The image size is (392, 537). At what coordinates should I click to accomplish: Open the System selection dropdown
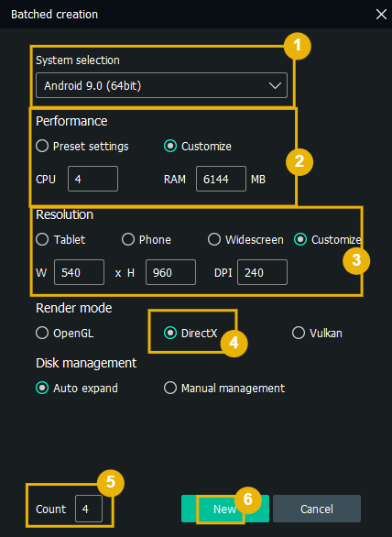161,85
